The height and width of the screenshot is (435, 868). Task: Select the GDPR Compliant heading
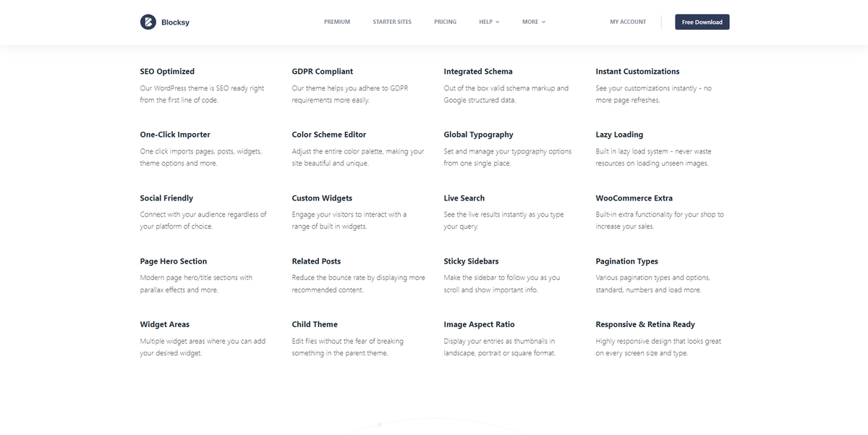coord(323,72)
